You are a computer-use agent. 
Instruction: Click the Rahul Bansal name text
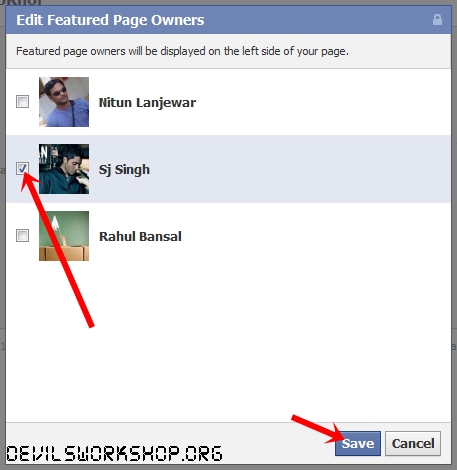coord(140,236)
